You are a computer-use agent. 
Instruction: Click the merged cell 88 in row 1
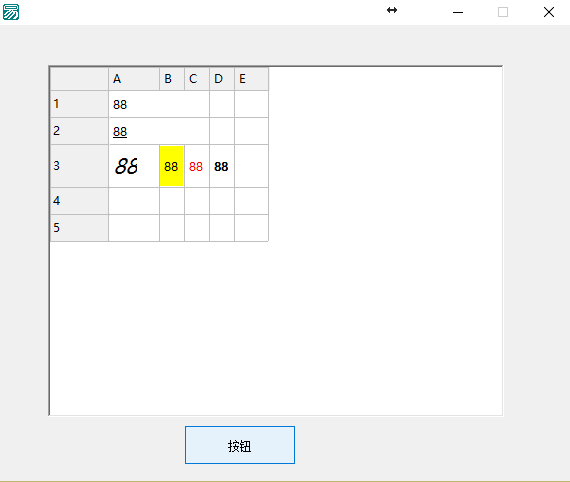[159, 104]
